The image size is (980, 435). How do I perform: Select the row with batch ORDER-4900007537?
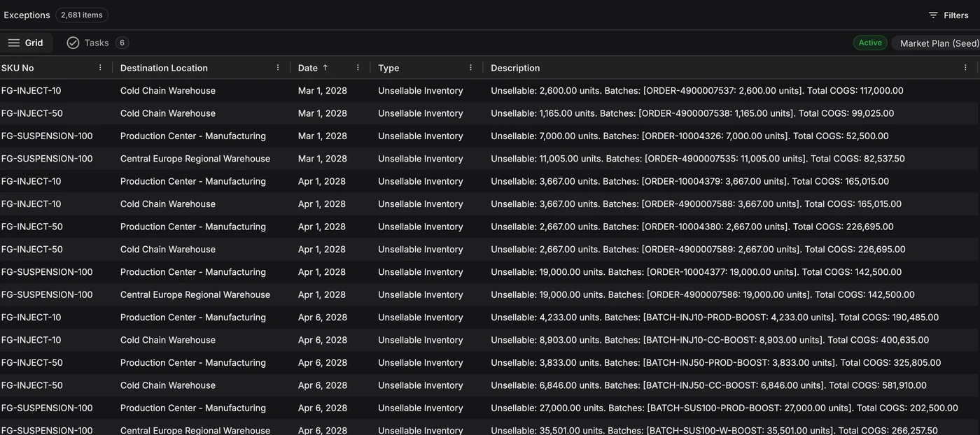click(x=490, y=91)
